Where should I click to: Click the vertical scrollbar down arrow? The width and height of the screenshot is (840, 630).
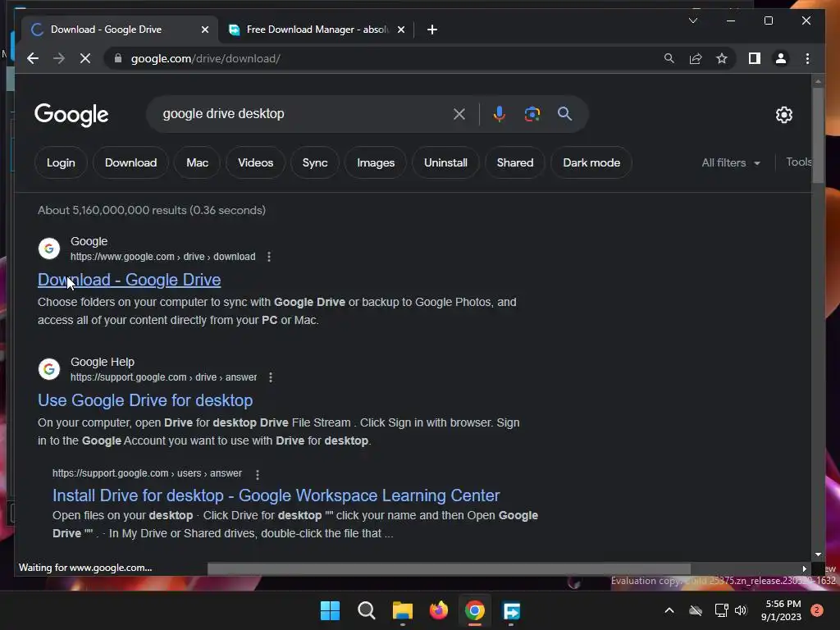pyautogui.click(x=818, y=555)
